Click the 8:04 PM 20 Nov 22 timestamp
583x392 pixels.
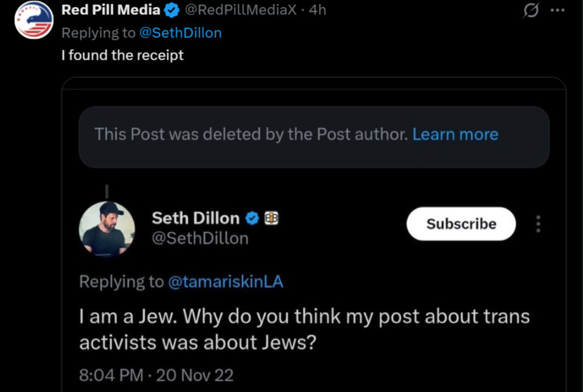[156, 376]
